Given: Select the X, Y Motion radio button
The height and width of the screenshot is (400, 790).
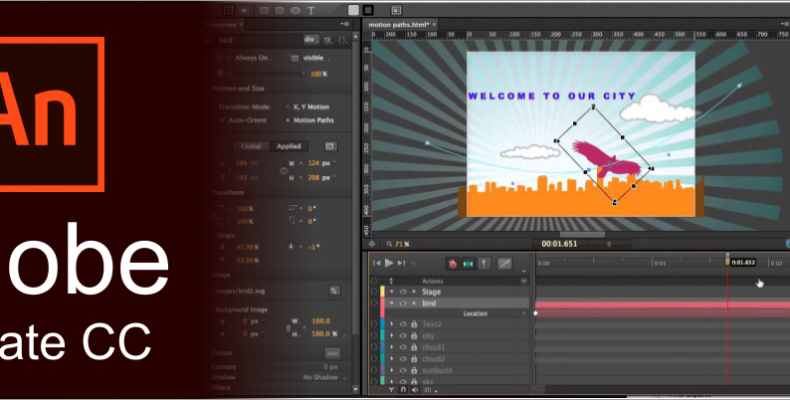Looking at the screenshot, I should pyautogui.click(x=288, y=107).
